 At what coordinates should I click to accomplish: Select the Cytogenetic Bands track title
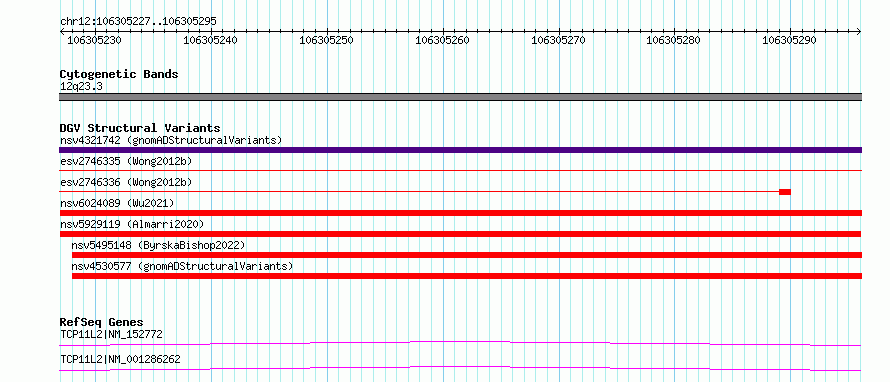pos(119,74)
